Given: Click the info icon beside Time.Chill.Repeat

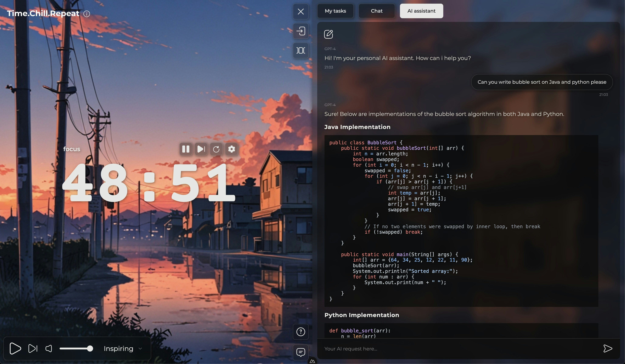Looking at the screenshot, I should [87, 14].
